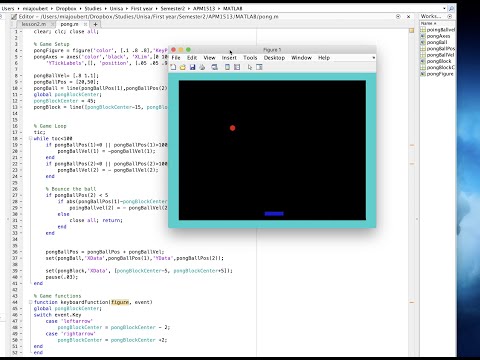The height and width of the screenshot is (360, 480).
Task: Close the Editor panel with the X button
Action: 408,16
